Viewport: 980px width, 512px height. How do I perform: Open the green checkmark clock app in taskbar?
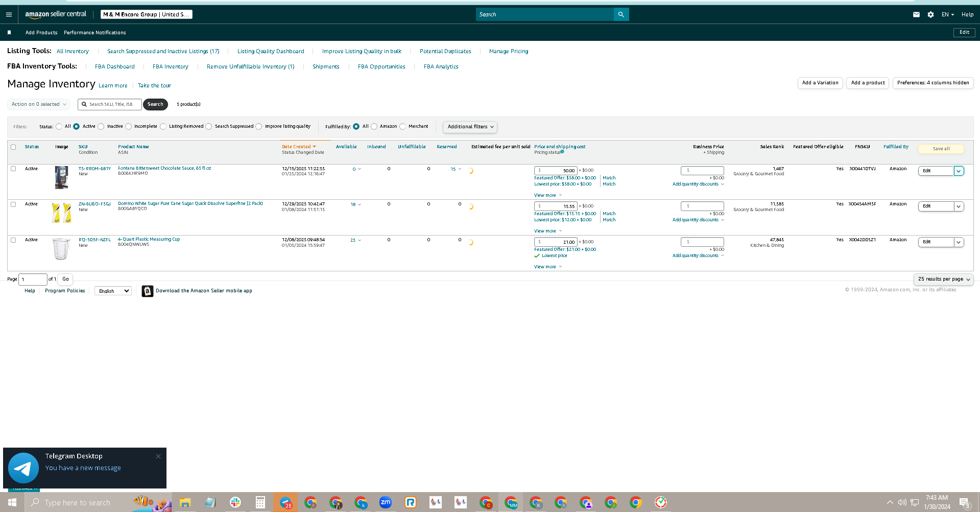click(x=661, y=502)
